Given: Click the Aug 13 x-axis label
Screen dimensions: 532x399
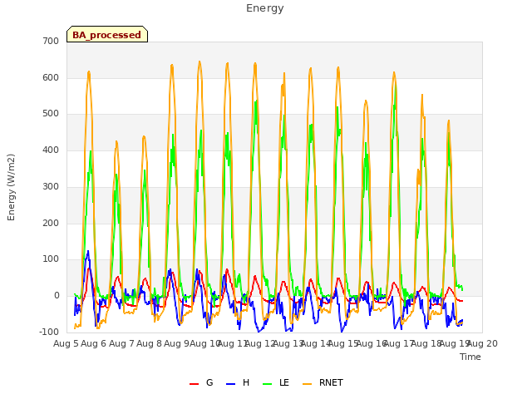Looking at the screenshot, I should 288,343.
